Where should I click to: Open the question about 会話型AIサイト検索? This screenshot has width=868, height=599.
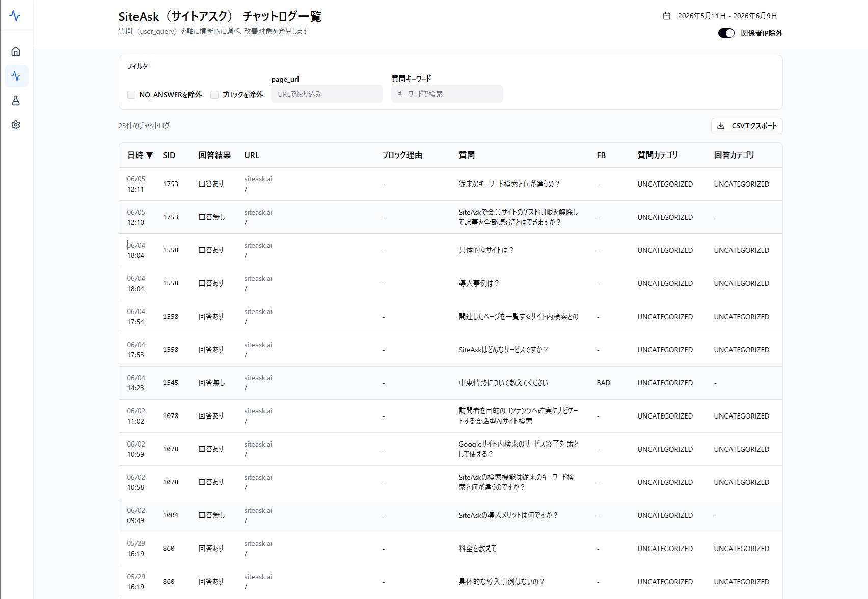(x=518, y=416)
